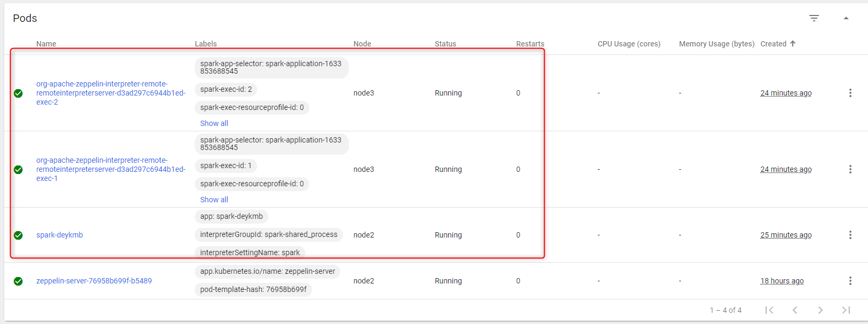Click the Created sort arrow icon

793,44
